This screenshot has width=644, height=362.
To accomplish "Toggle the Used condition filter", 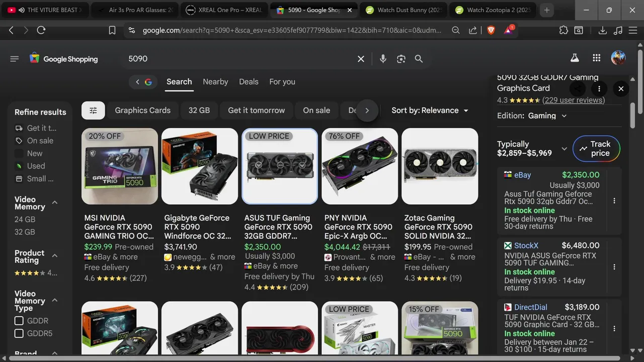I will (30, 166).
